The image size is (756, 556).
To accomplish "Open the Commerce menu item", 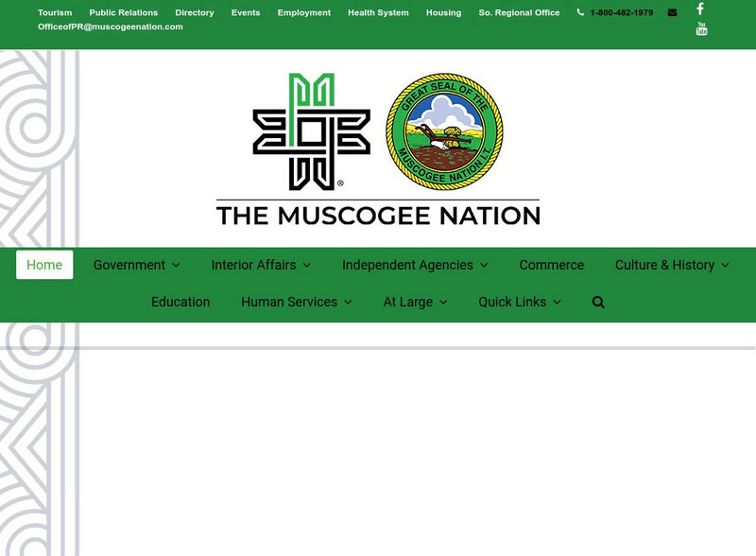I will 552,265.
